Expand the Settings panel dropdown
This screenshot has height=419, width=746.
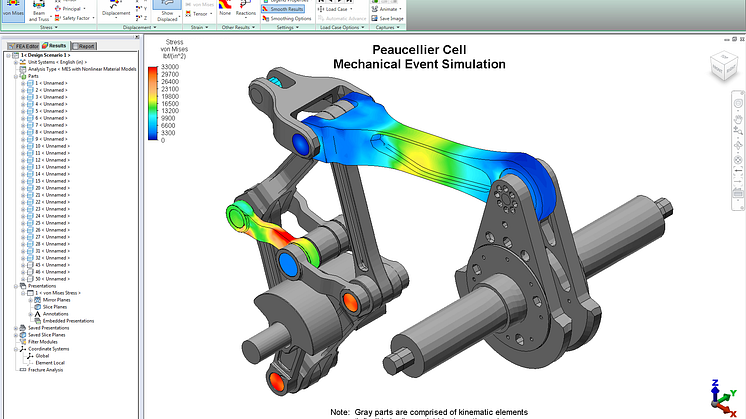click(287, 28)
